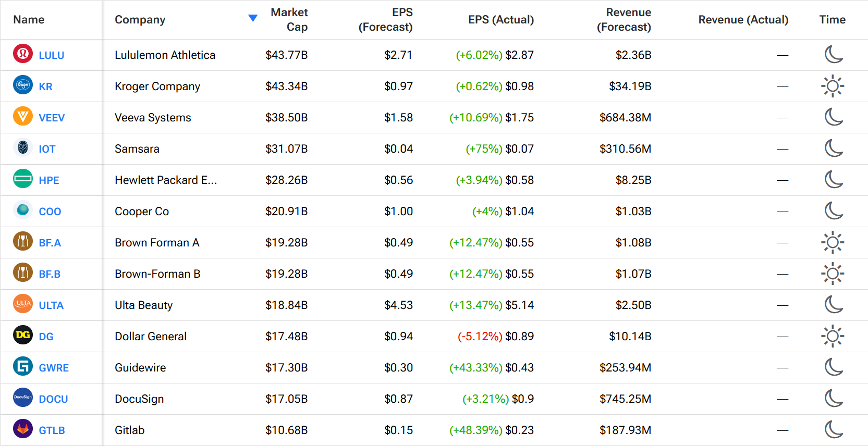
Task: Click the Gitlab logo icon
Action: (x=23, y=429)
